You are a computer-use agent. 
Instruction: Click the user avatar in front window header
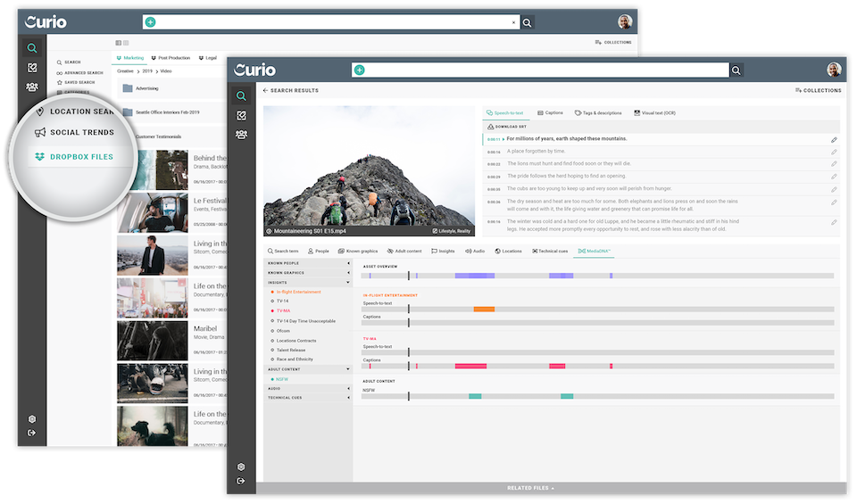tap(834, 70)
